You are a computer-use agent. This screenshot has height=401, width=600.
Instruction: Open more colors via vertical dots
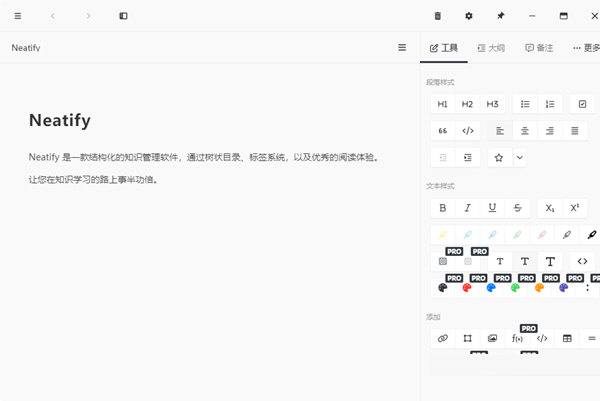point(588,288)
